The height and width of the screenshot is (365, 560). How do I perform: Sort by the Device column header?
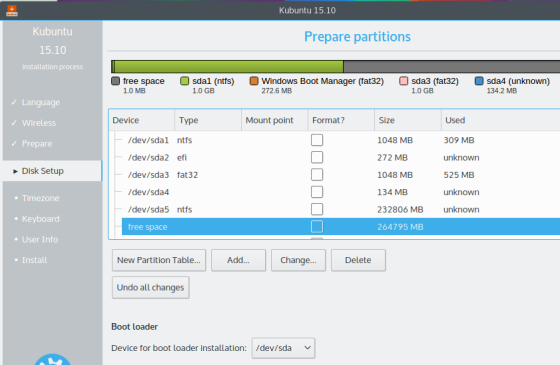pos(141,120)
